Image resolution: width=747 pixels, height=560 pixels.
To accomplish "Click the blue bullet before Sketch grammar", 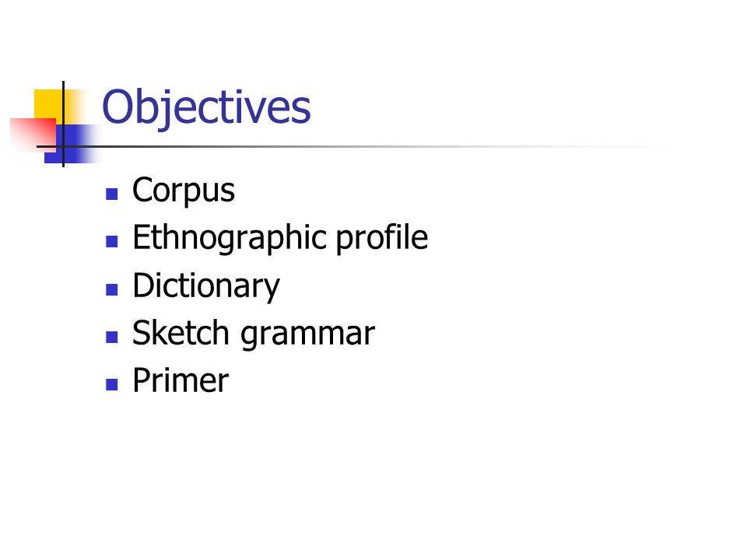I will pos(112,337).
